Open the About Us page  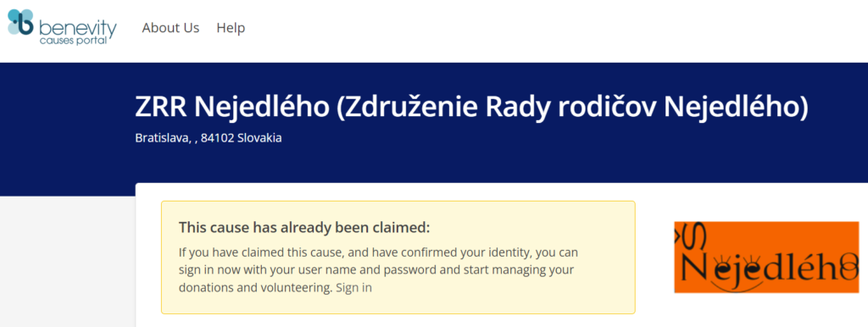click(170, 28)
